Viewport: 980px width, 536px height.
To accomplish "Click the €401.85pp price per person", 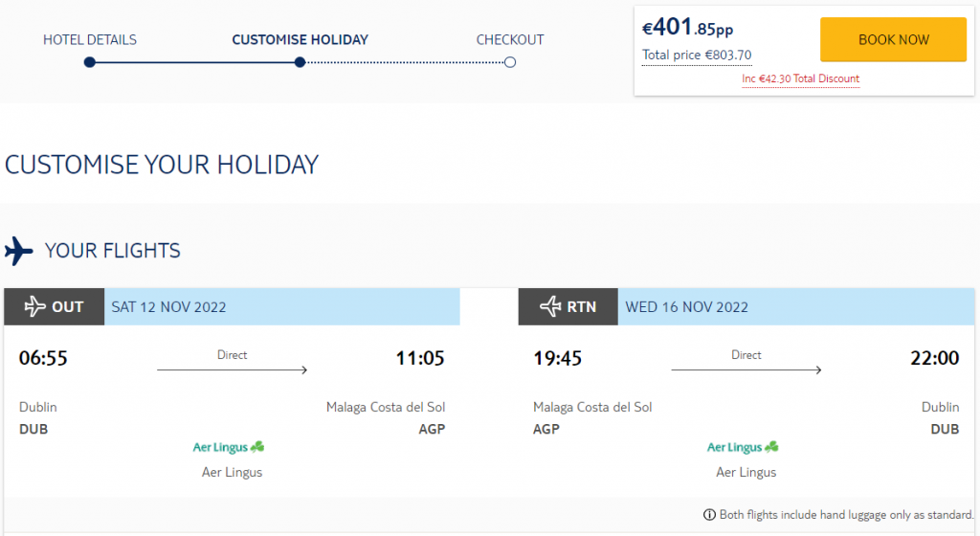I will tap(687, 28).
